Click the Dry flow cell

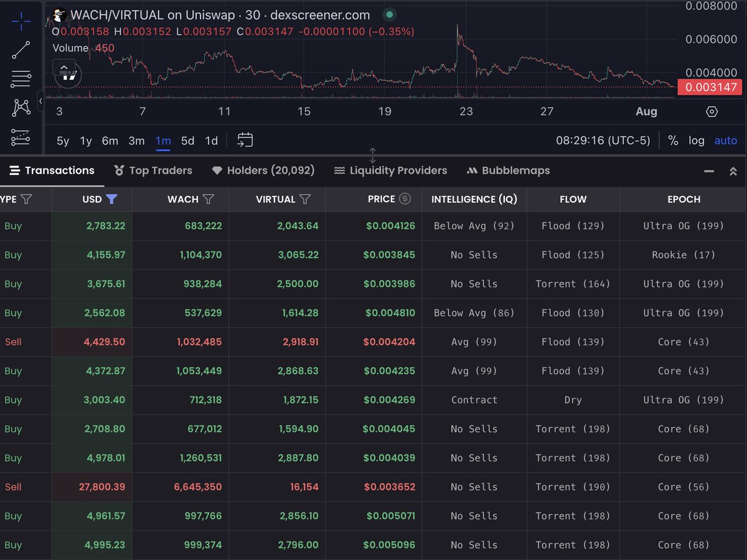pyautogui.click(x=573, y=399)
